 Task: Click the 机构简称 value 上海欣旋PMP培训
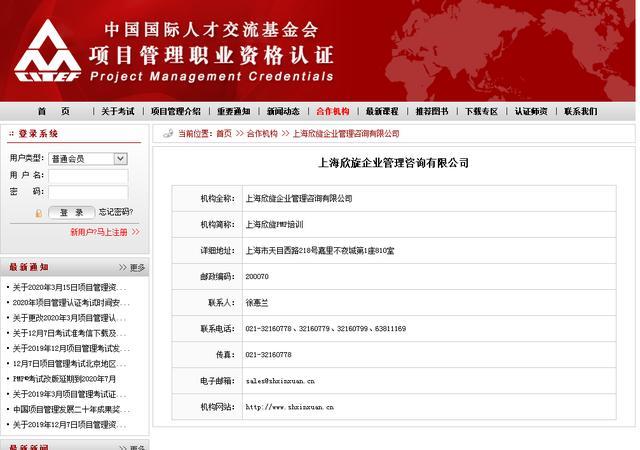pyautogui.click(x=274, y=224)
